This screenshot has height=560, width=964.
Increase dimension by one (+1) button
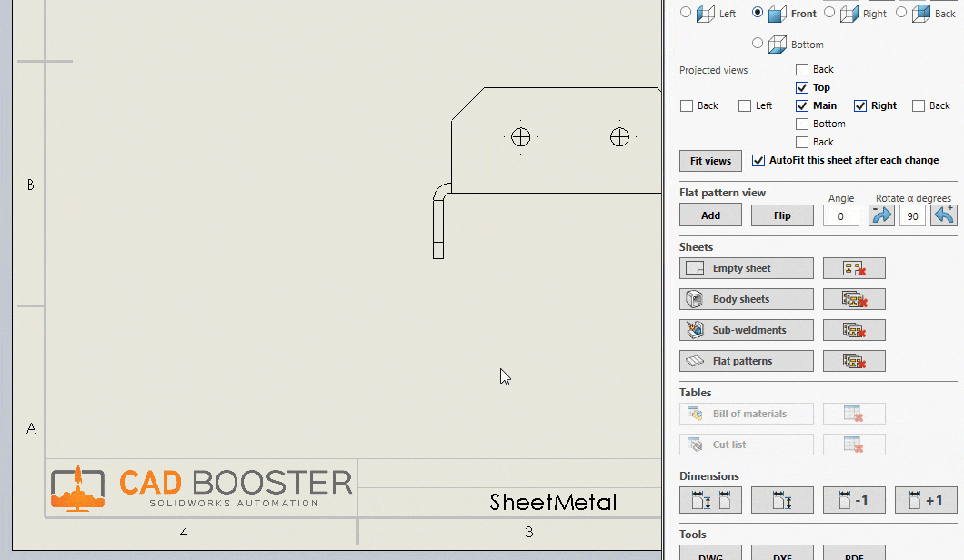(x=926, y=500)
